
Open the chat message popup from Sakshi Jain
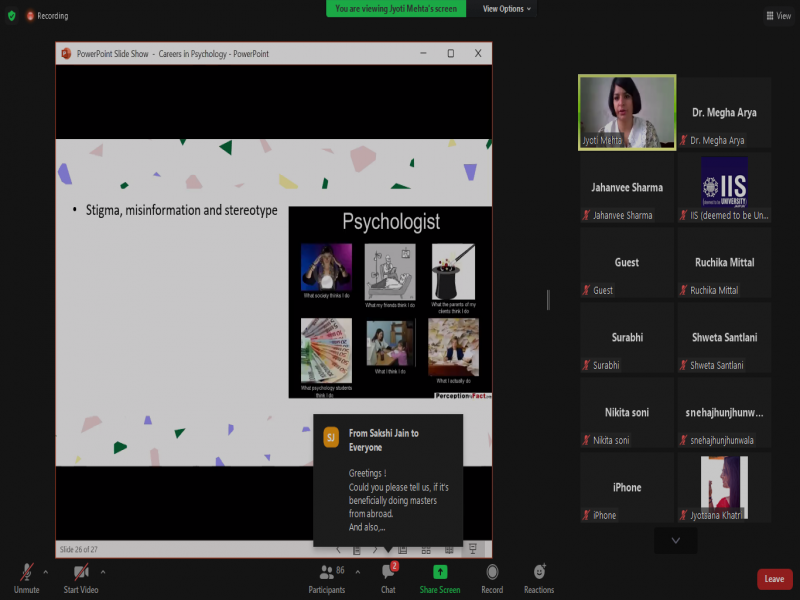point(388,480)
